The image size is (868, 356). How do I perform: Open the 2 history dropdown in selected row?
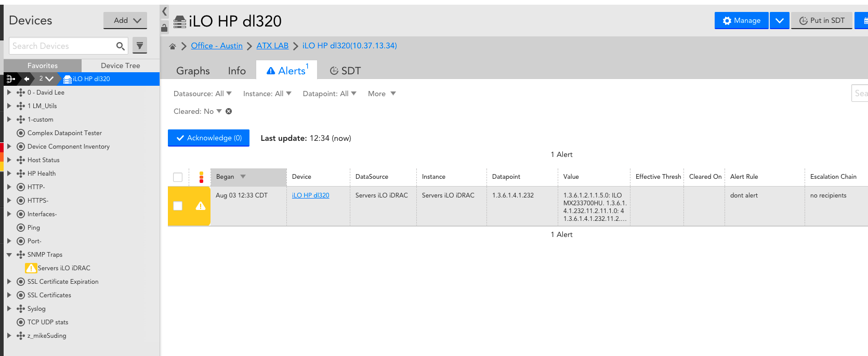(46, 79)
